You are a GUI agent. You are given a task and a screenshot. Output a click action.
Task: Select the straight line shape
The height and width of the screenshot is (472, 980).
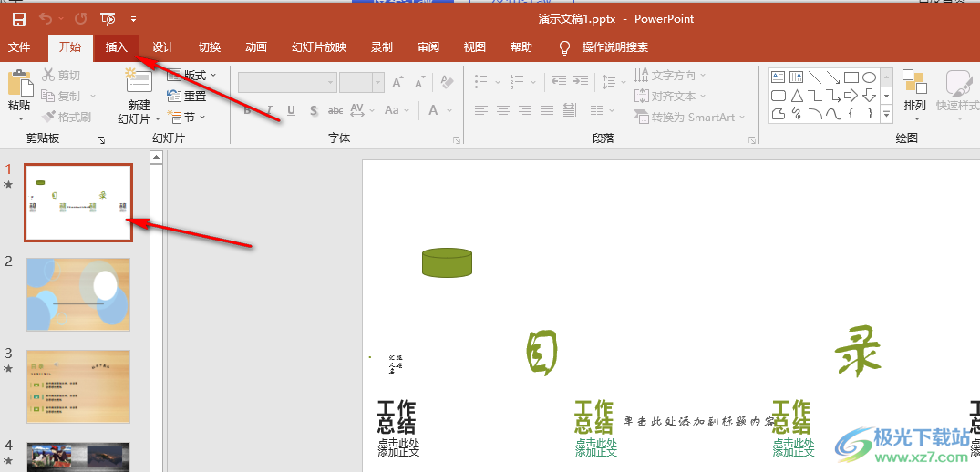tap(814, 77)
